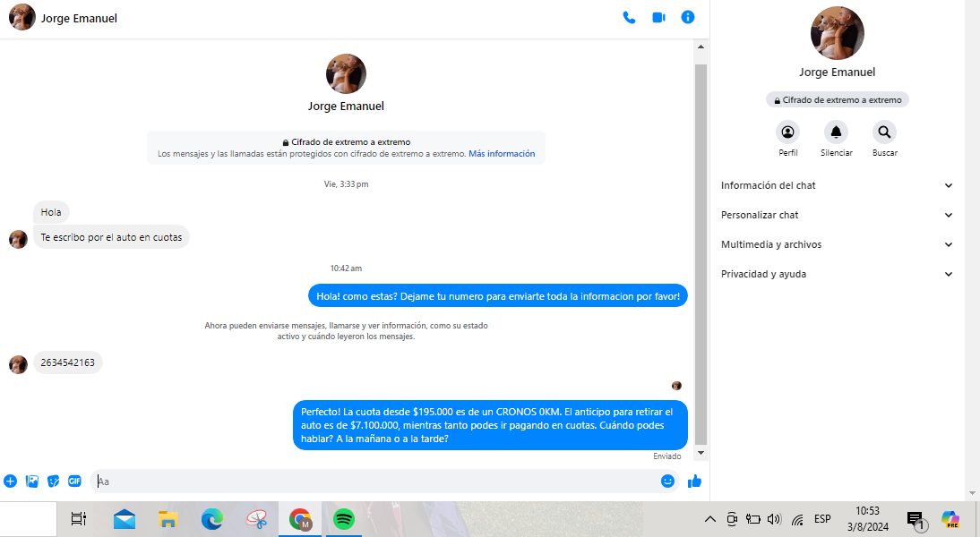This screenshot has height=537, width=980.
Task: Open the emoji picker smiley
Action: (667, 481)
